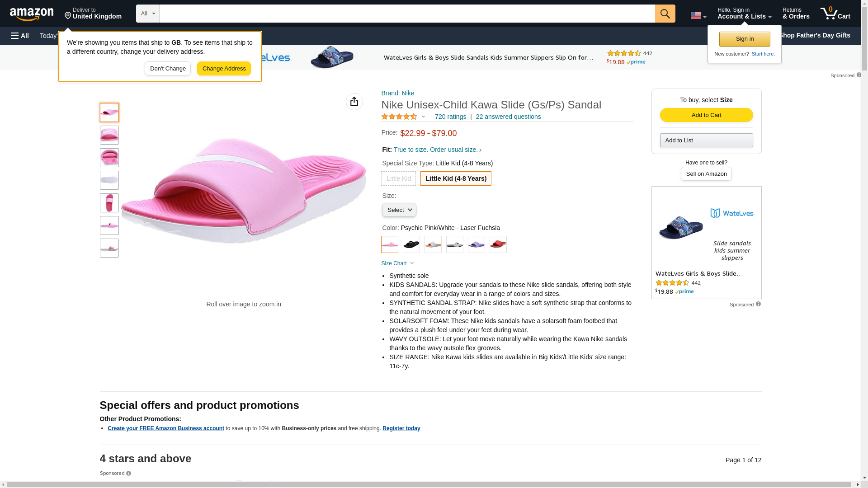Click the Deliver to United Kingdom location
This screenshot has width=868, height=488.
[x=93, y=14]
